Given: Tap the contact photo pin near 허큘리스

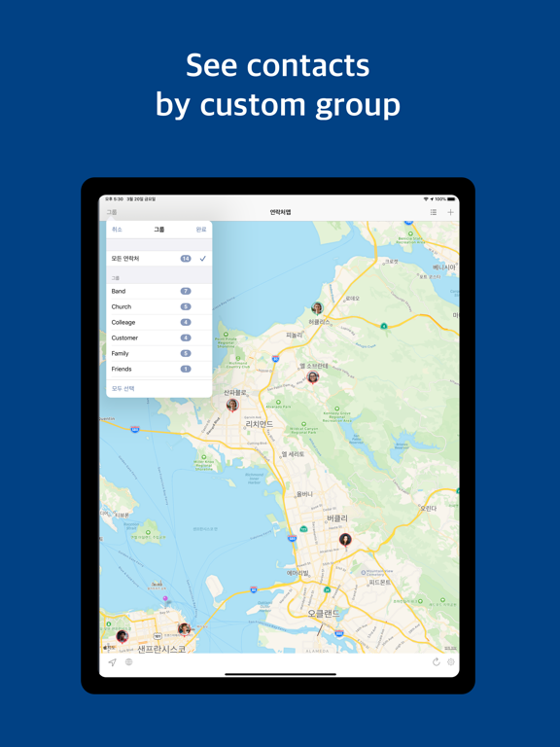Looking at the screenshot, I should tap(317, 308).
